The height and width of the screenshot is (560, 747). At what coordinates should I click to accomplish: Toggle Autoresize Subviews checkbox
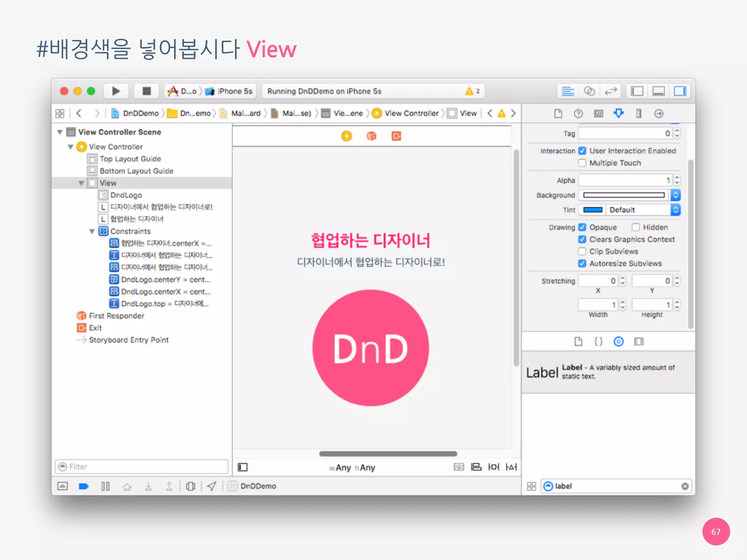click(x=582, y=264)
